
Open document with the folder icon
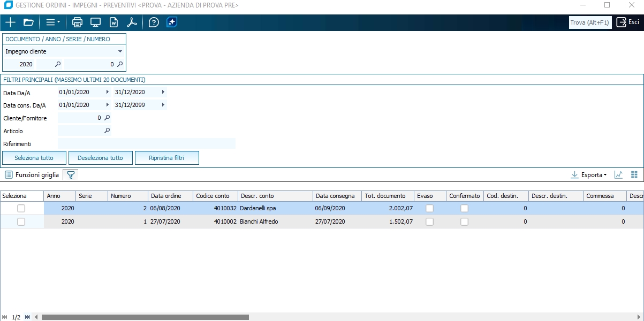(28, 22)
